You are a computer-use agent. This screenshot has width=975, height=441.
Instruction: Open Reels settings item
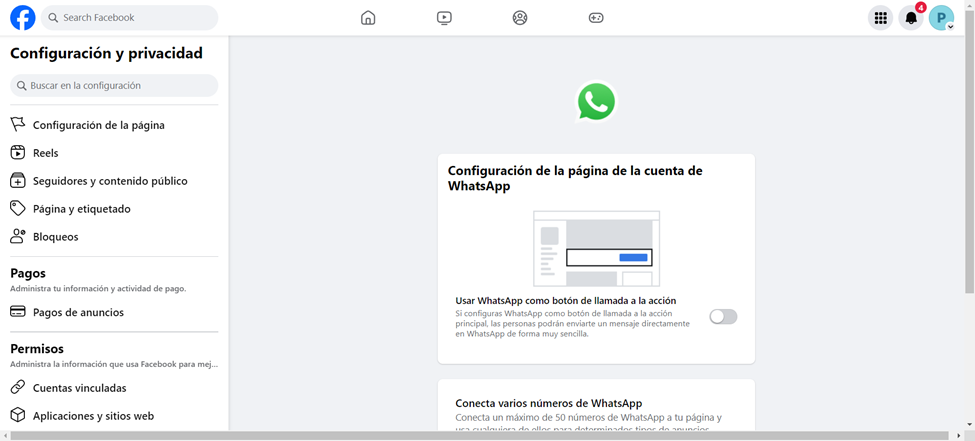(x=114, y=153)
